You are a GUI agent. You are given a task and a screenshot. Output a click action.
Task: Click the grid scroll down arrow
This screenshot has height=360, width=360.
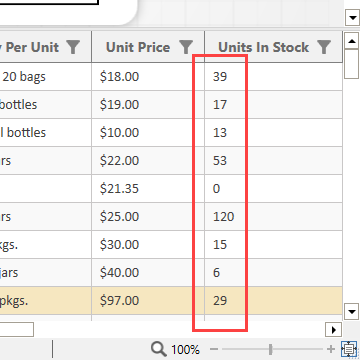click(351, 312)
